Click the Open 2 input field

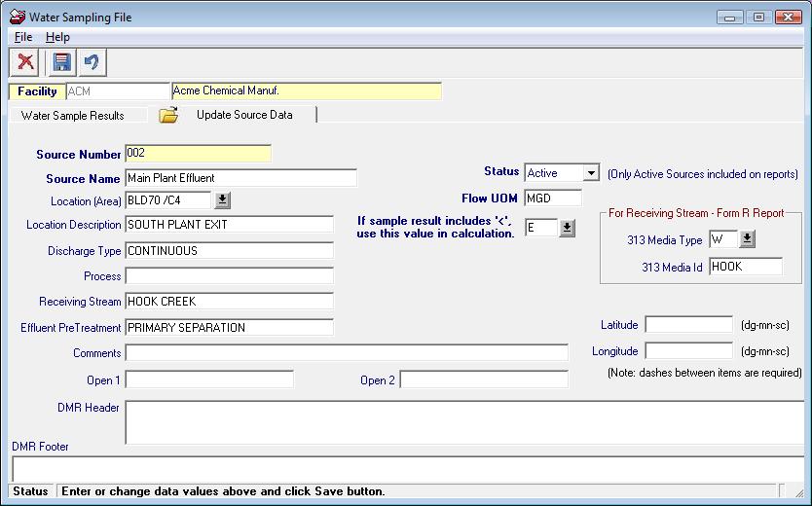pyautogui.click(x=484, y=379)
